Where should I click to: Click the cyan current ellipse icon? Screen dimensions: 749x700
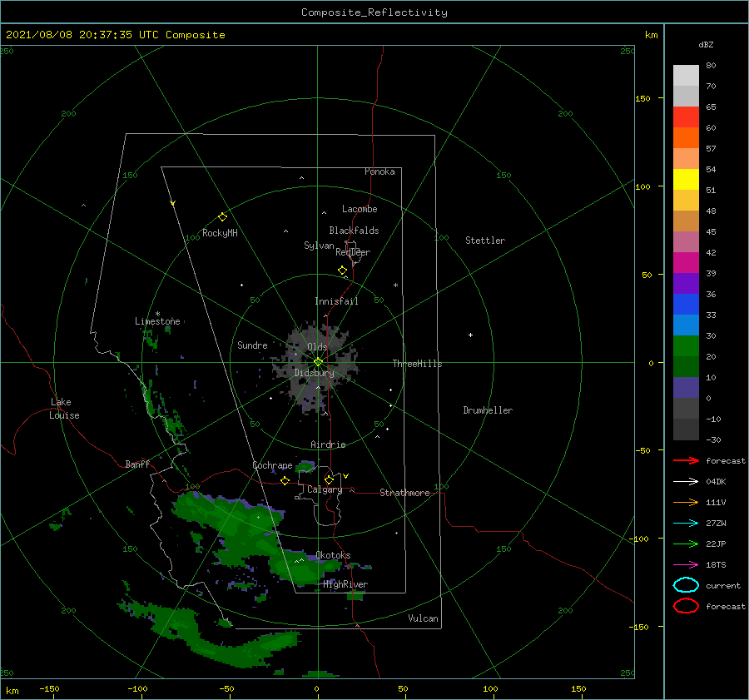[x=686, y=585]
